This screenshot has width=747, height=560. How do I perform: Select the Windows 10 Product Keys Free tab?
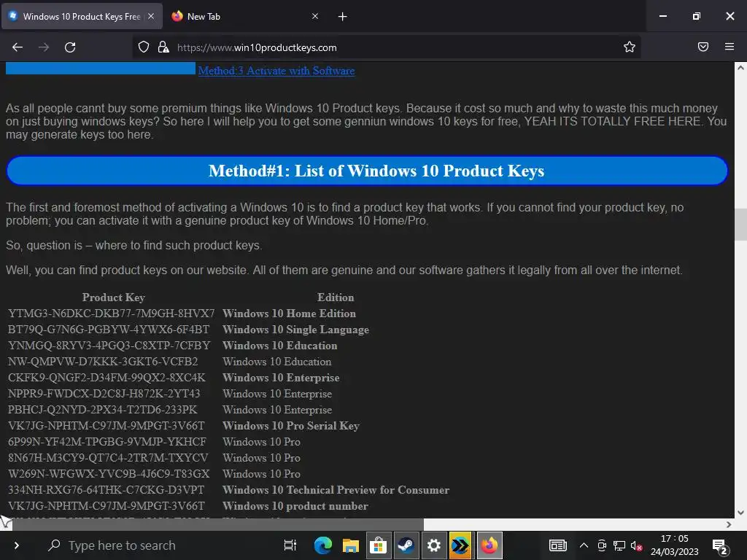click(x=82, y=16)
